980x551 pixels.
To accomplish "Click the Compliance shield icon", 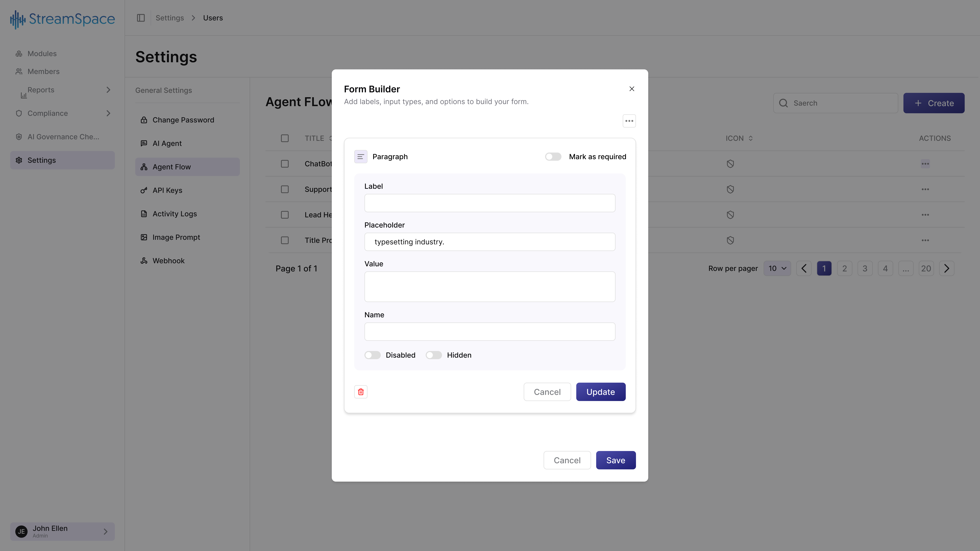I will click(x=19, y=113).
